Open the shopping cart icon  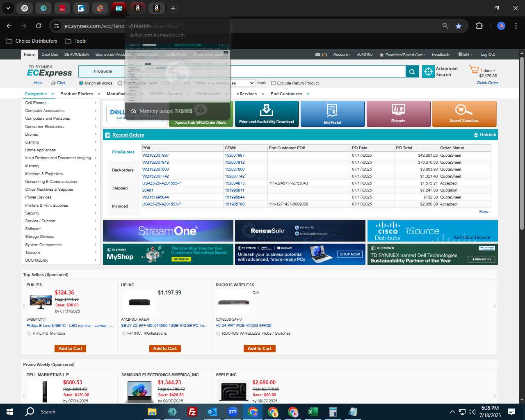(474, 70)
